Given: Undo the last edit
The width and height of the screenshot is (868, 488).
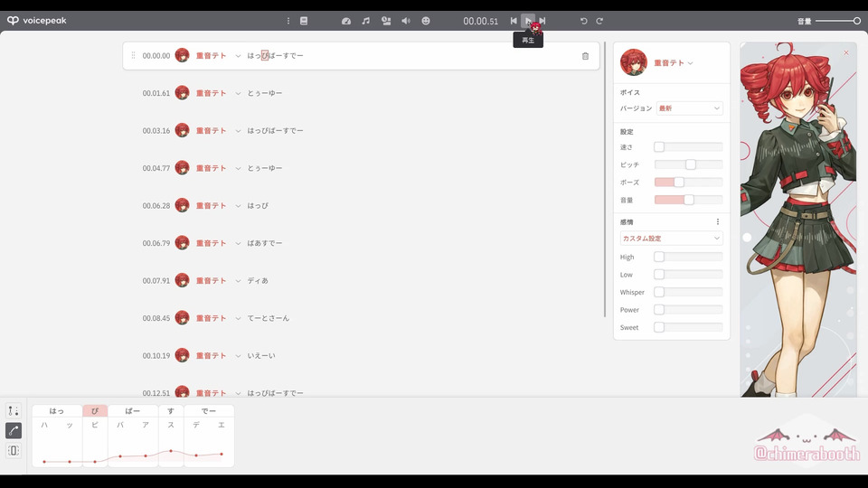Looking at the screenshot, I should [583, 21].
